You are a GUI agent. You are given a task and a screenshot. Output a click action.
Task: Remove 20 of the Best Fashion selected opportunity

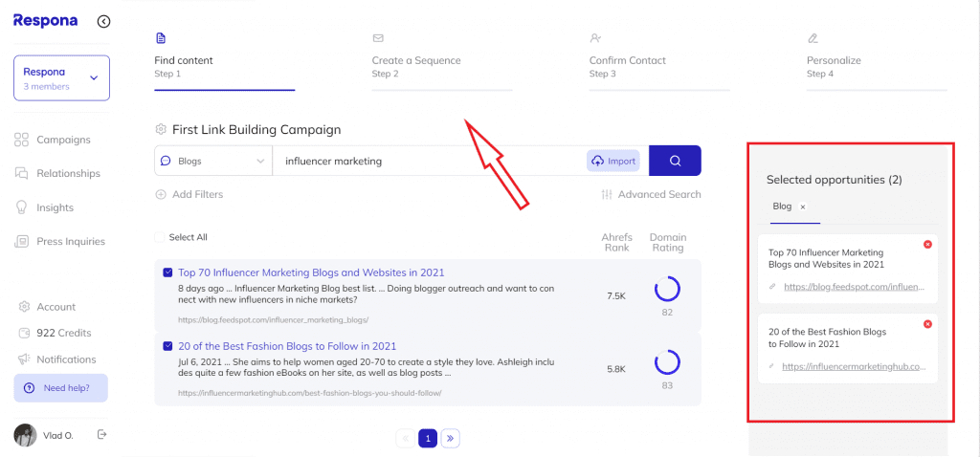pyautogui.click(x=927, y=323)
